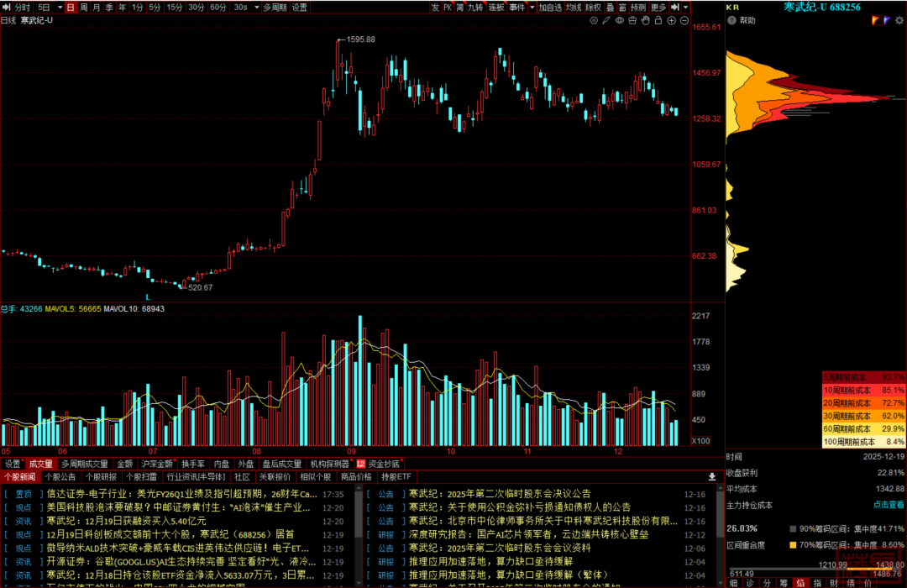This screenshot has height=588, width=907.
Task: Select the purple flag chip distribution icon
Action: [x=888, y=20]
